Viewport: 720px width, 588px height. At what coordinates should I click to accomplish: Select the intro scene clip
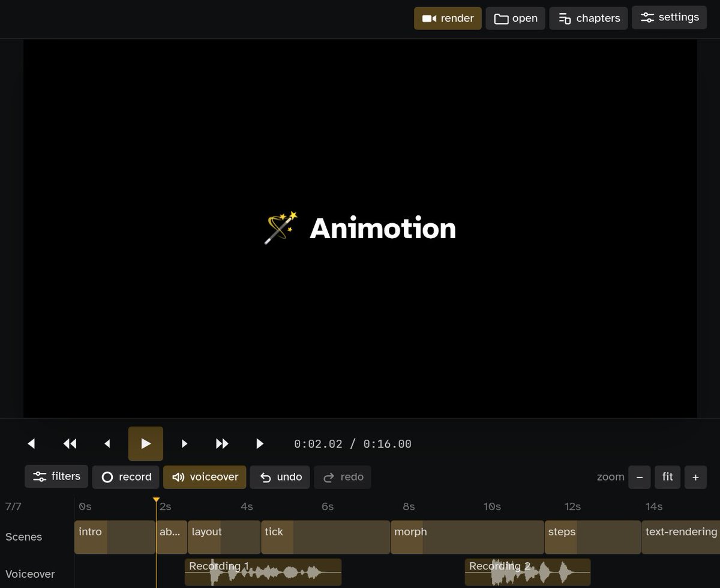[115, 537]
